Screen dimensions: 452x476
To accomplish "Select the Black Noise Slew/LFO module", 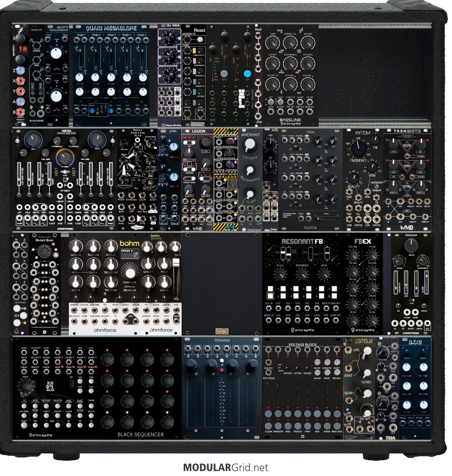I will tap(36, 75).
